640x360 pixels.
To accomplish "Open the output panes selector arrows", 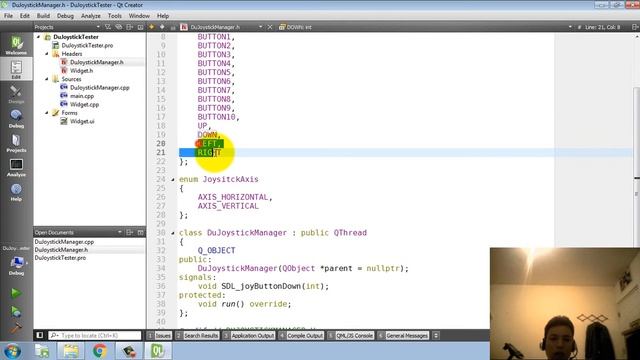I will (x=436, y=336).
